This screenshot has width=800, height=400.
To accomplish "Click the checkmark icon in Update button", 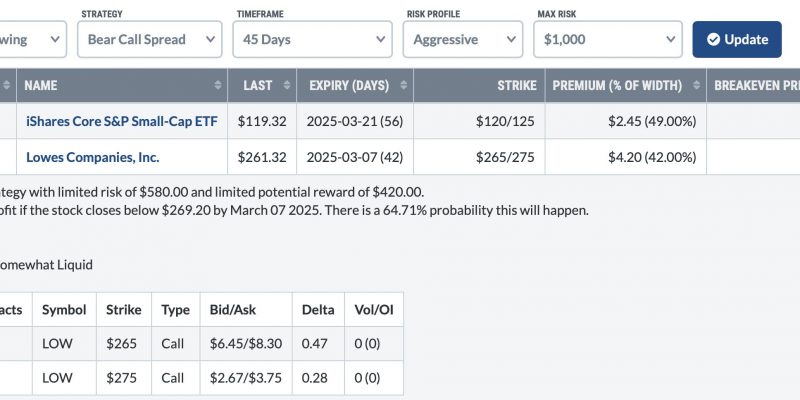I will point(713,39).
